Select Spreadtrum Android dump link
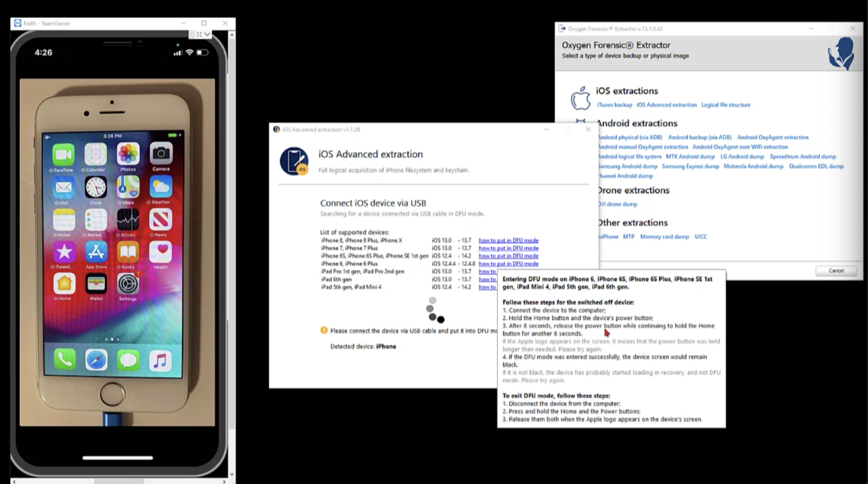868x484 pixels. click(803, 157)
